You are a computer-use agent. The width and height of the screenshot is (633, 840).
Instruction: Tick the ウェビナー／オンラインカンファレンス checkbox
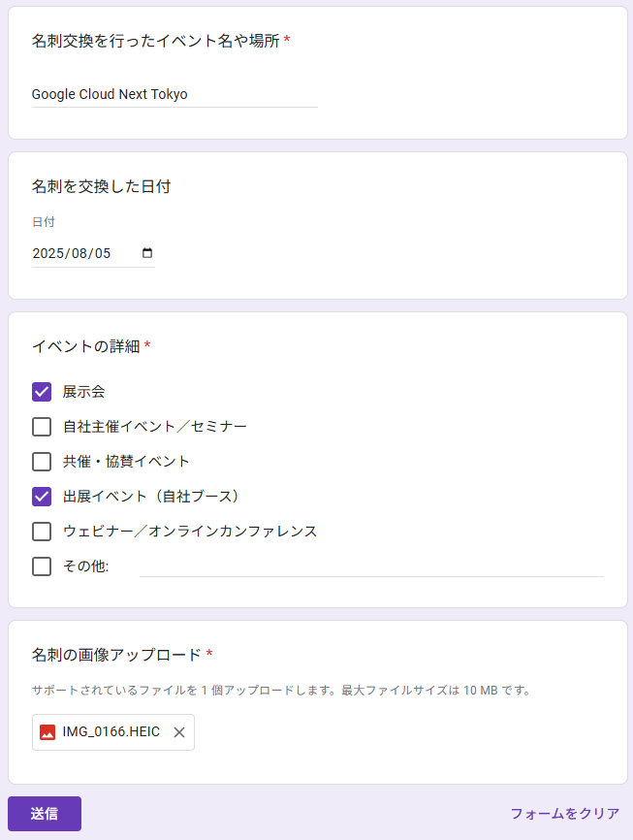click(x=42, y=532)
